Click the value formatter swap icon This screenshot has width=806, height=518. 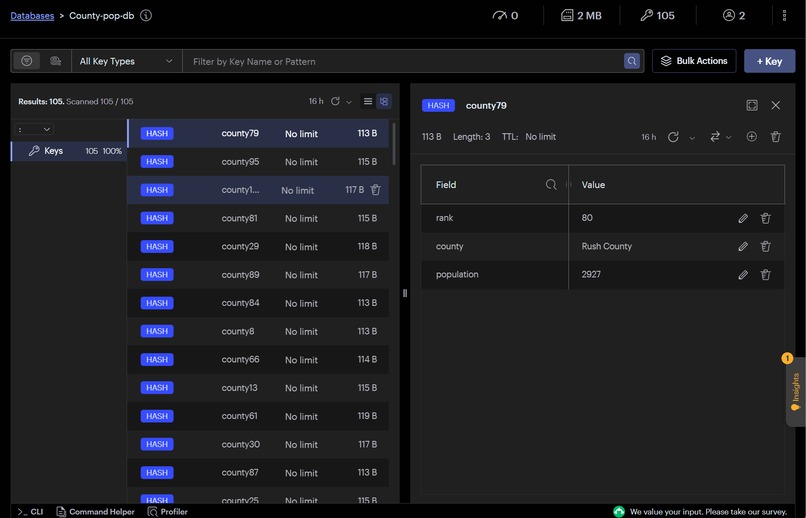pyautogui.click(x=715, y=137)
